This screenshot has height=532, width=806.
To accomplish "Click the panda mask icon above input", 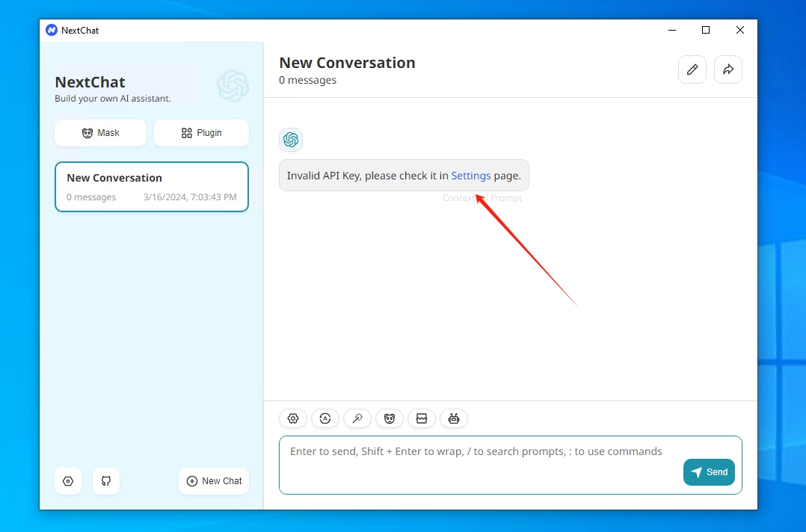I will [x=390, y=418].
